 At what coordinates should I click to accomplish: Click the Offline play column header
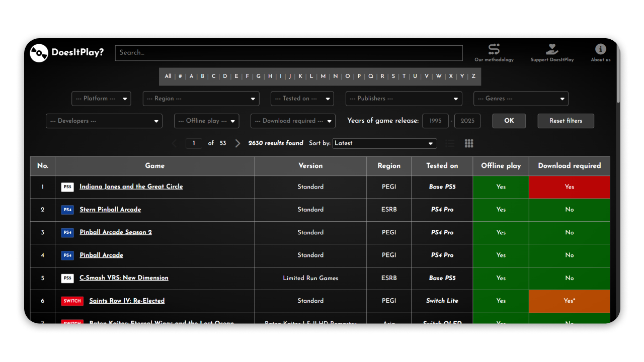pos(501,166)
